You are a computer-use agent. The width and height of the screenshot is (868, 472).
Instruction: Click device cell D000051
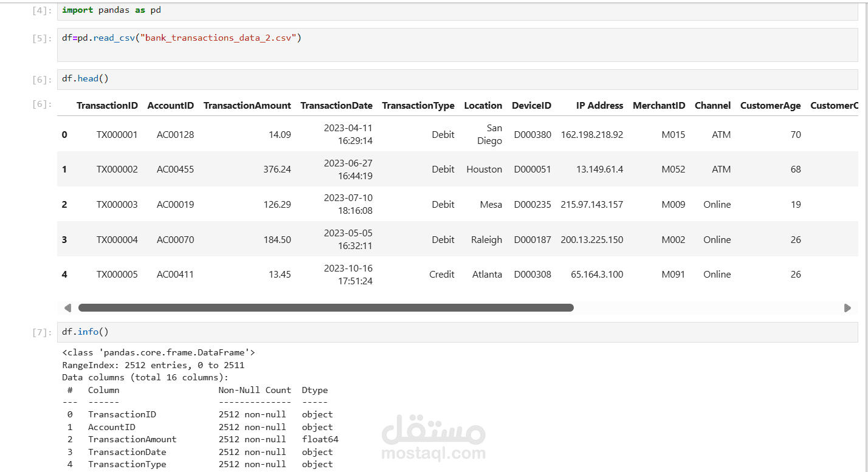[x=532, y=169]
